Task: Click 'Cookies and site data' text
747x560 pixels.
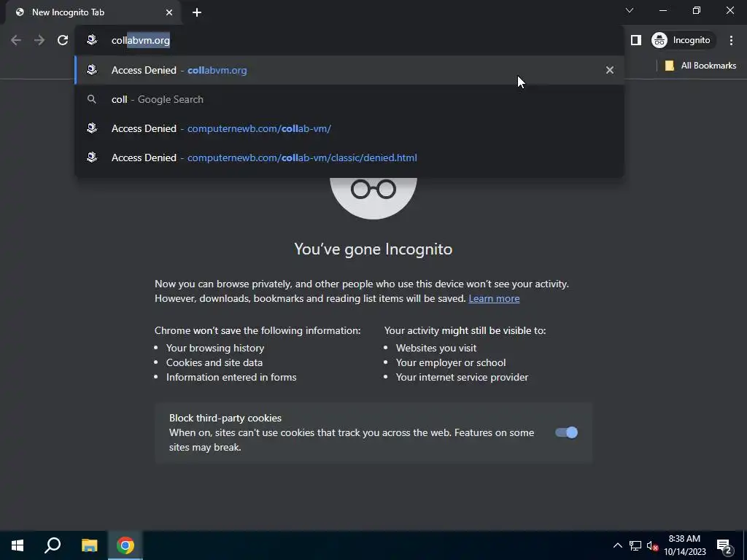Action: coord(214,362)
